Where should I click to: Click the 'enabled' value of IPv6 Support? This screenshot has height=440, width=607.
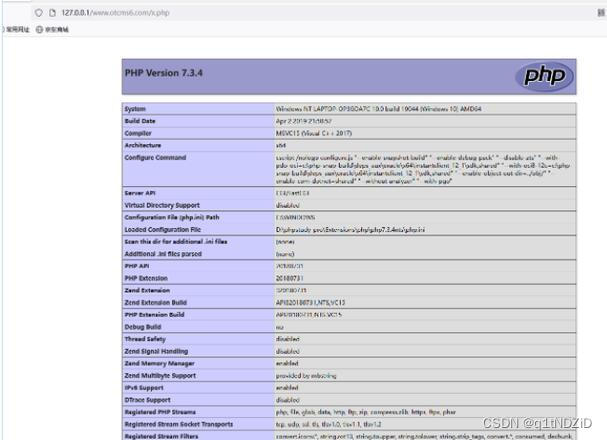click(287, 388)
